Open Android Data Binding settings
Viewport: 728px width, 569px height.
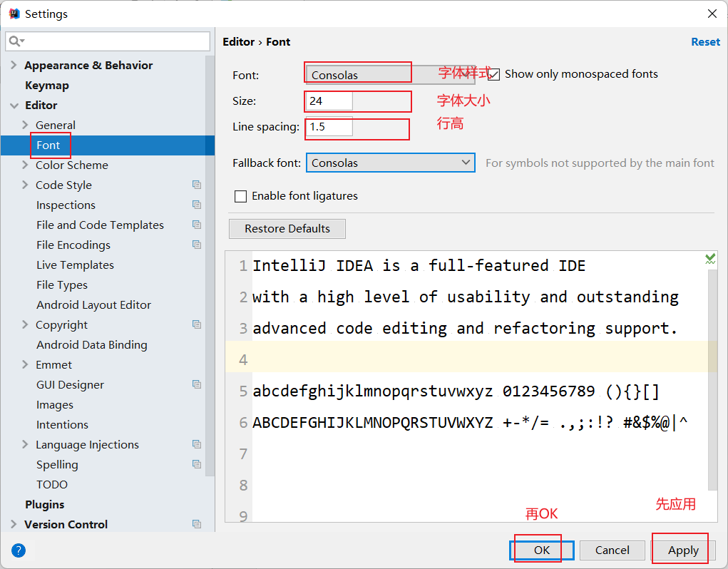coord(92,345)
